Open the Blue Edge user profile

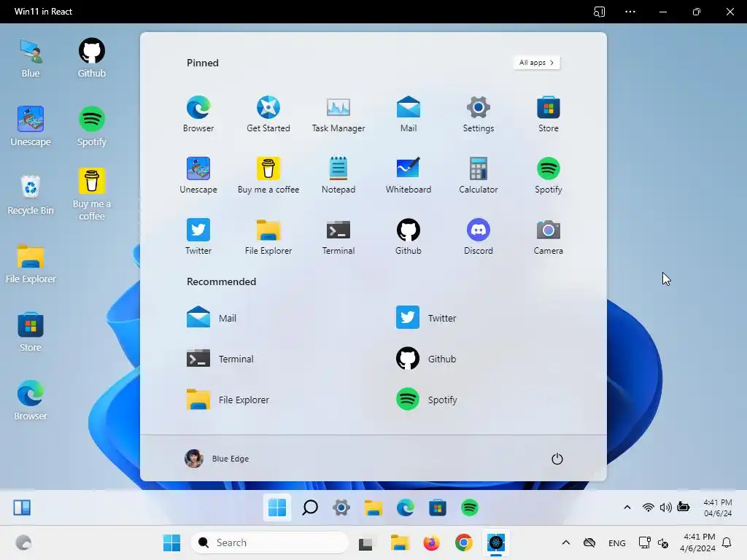point(217,459)
